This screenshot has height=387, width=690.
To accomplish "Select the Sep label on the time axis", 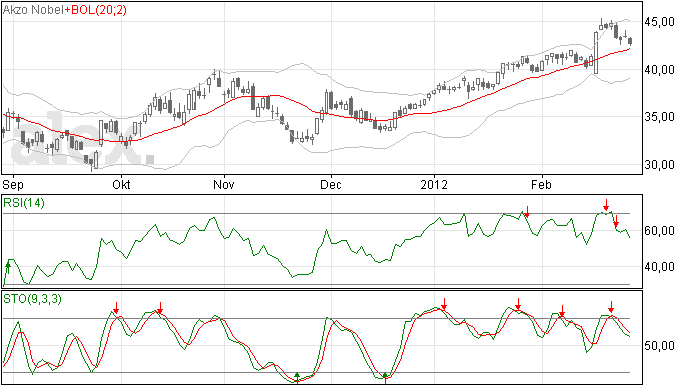I will coord(12,184).
